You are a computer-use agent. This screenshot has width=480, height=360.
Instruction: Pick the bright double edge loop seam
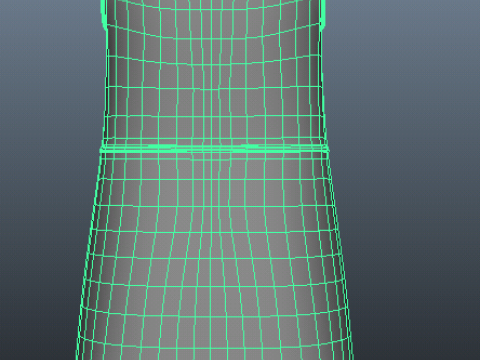214,149
